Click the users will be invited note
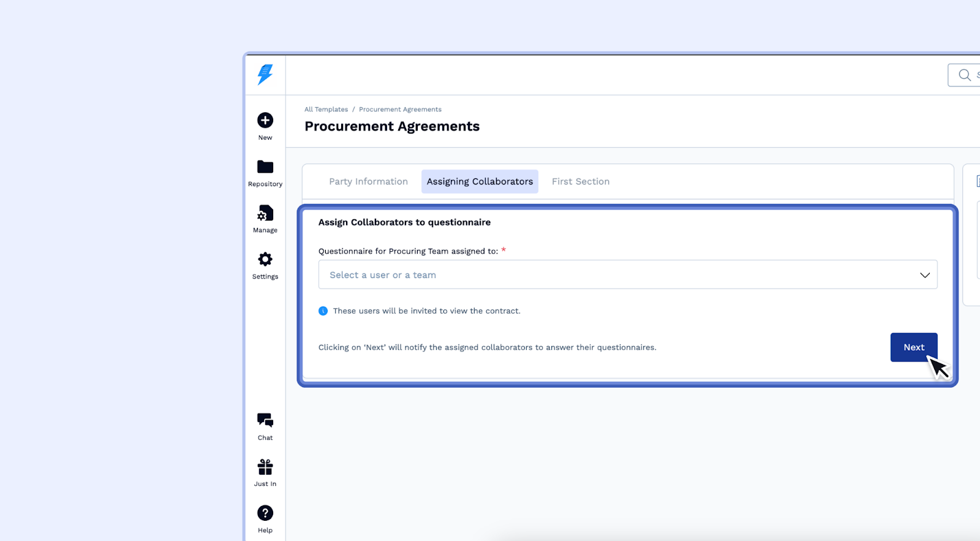Image resolution: width=980 pixels, height=541 pixels. (427, 311)
